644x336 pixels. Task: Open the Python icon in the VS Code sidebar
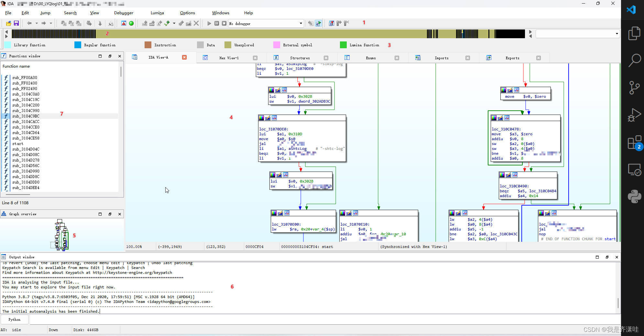coord(634,196)
